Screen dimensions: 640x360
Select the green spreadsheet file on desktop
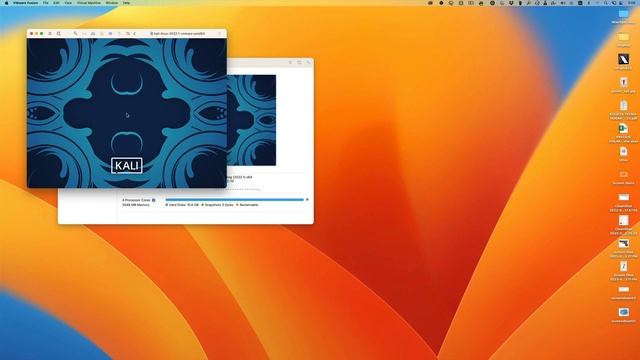click(623, 128)
